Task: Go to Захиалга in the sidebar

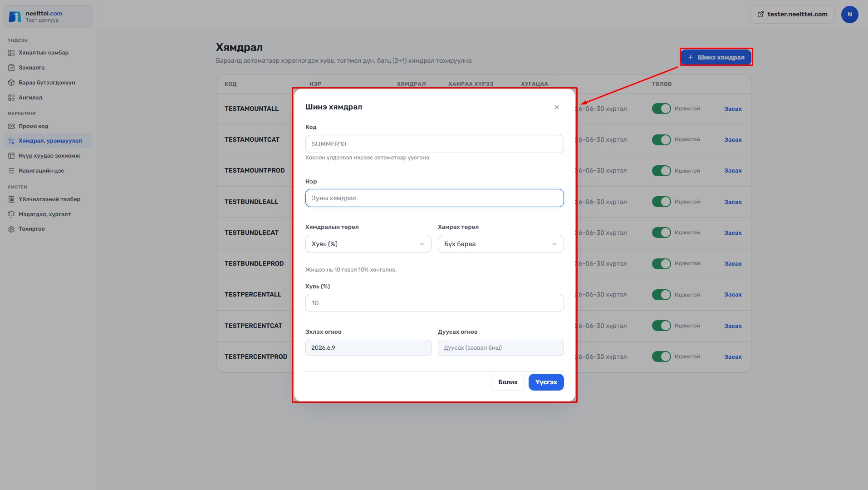Action: pyautogui.click(x=48, y=68)
